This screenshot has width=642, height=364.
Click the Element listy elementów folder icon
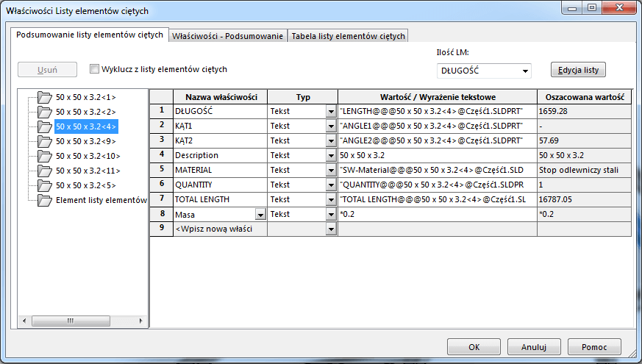click(45, 199)
